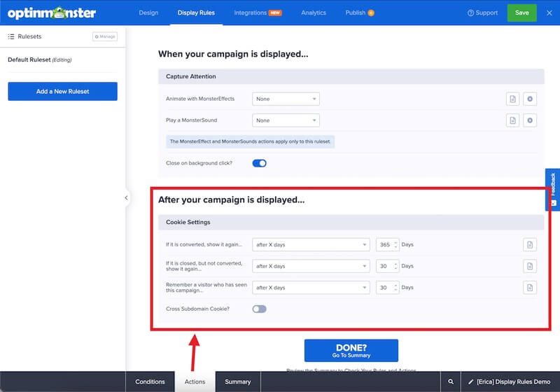The width and height of the screenshot is (560, 392).
Task: Disable Close on background click toggle
Action: coord(259,163)
